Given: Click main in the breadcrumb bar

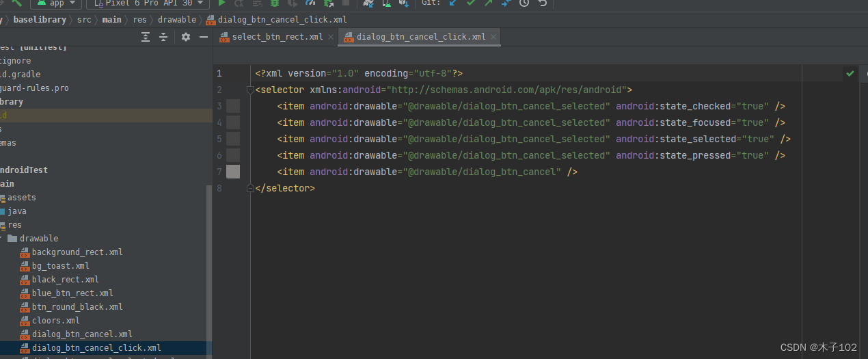Looking at the screenshot, I should coord(112,20).
